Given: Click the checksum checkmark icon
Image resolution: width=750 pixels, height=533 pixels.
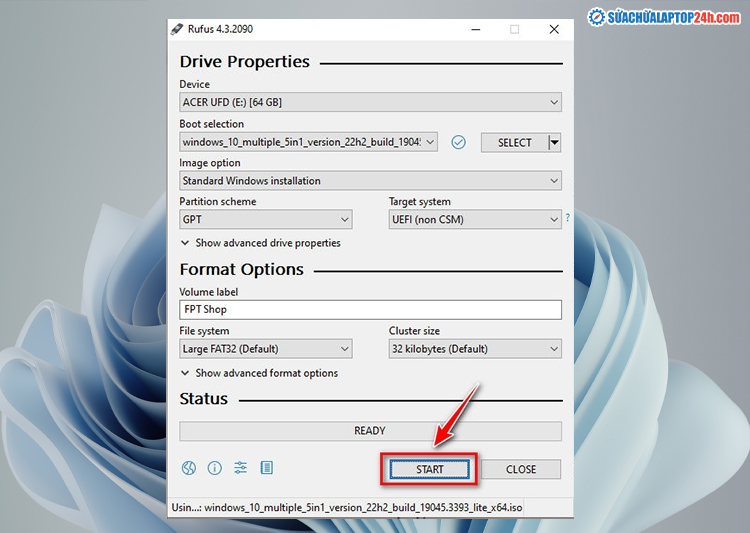Looking at the screenshot, I should 458,142.
